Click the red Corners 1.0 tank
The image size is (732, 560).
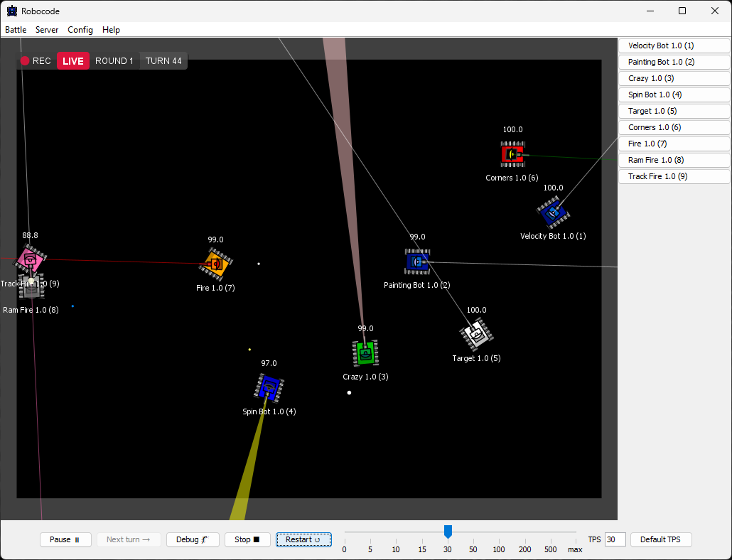click(512, 154)
